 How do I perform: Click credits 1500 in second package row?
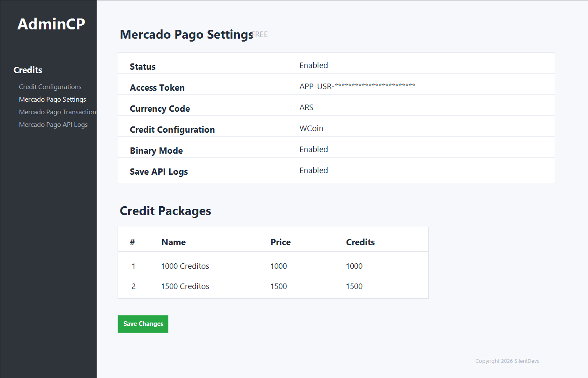click(354, 286)
